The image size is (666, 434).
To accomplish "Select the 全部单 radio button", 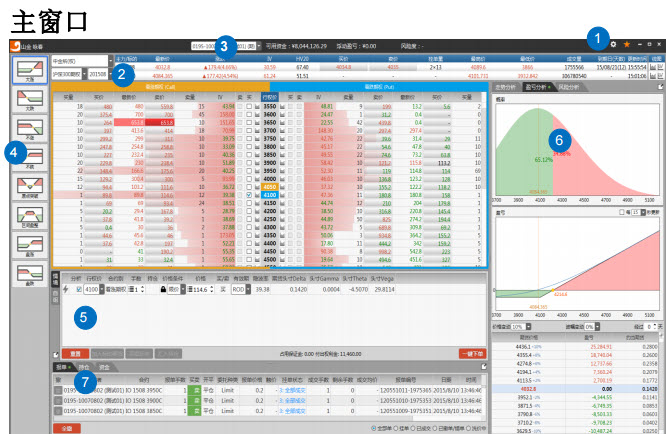I will [x=374, y=428].
